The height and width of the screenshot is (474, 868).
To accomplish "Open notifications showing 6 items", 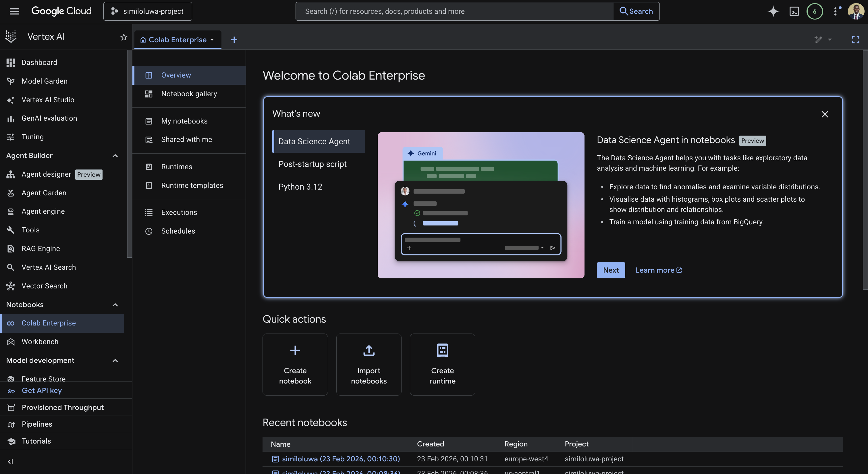I will click(815, 11).
